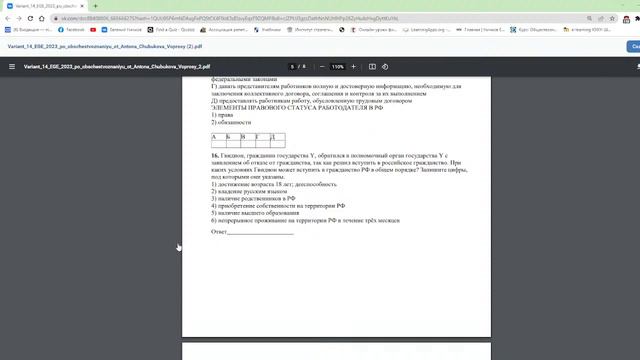Open the Find a Quiz - Quizizz bookmark
640x360 pixels.
tap(171, 30)
